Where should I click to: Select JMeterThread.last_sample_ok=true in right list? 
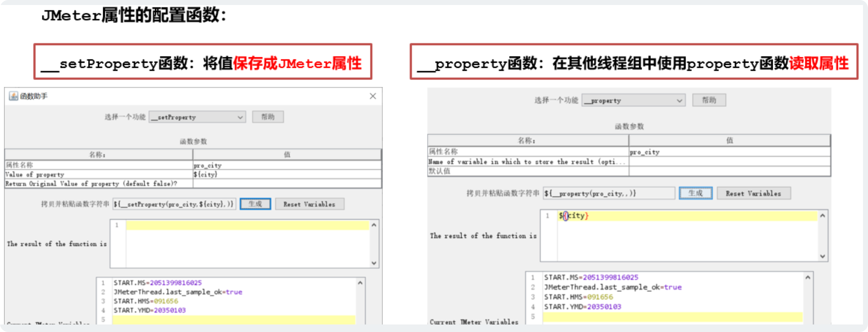pyautogui.click(x=612, y=287)
